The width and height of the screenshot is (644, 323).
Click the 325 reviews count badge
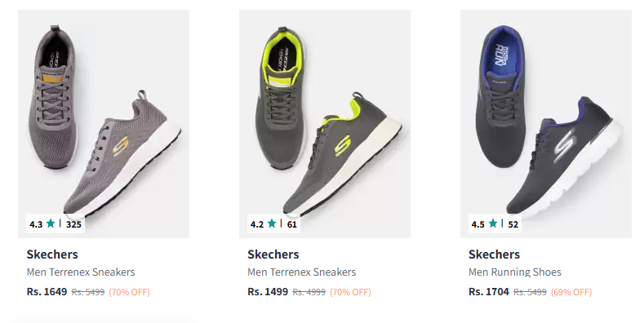(x=74, y=224)
